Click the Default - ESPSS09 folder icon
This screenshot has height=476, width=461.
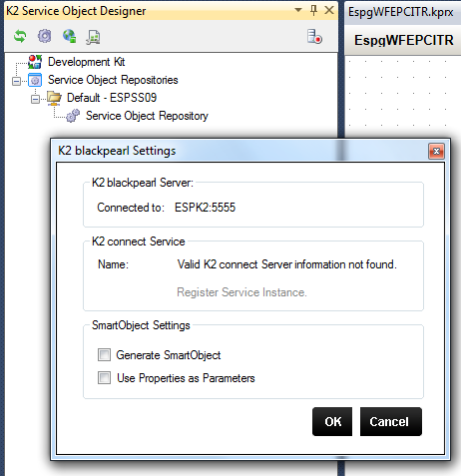pos(54,98)
